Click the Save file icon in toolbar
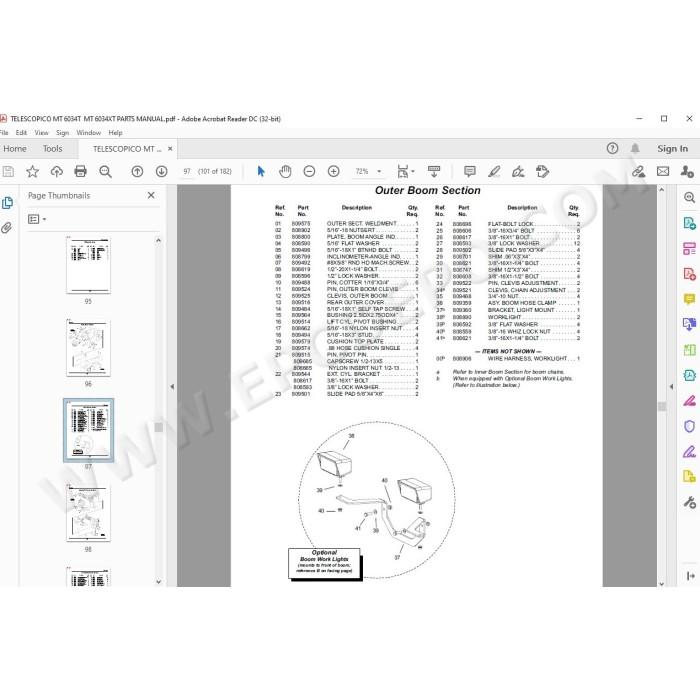The height and width of the screenshot is (700, 700). coord(8,171)
